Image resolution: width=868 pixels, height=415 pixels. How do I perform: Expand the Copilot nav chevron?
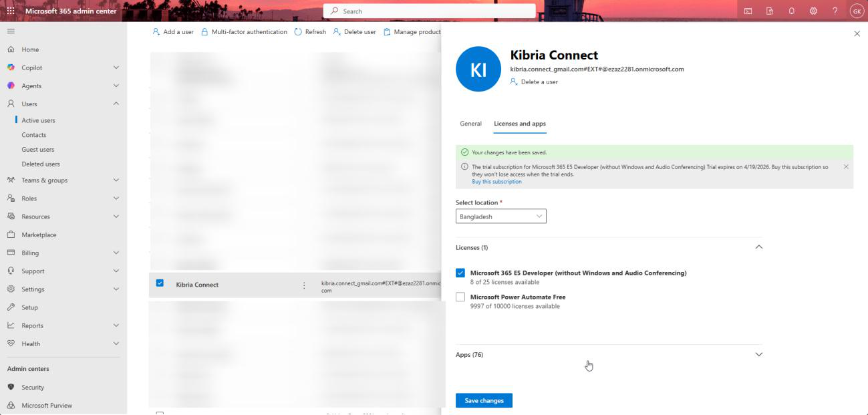pyautogui.click(x=116, y=67)
